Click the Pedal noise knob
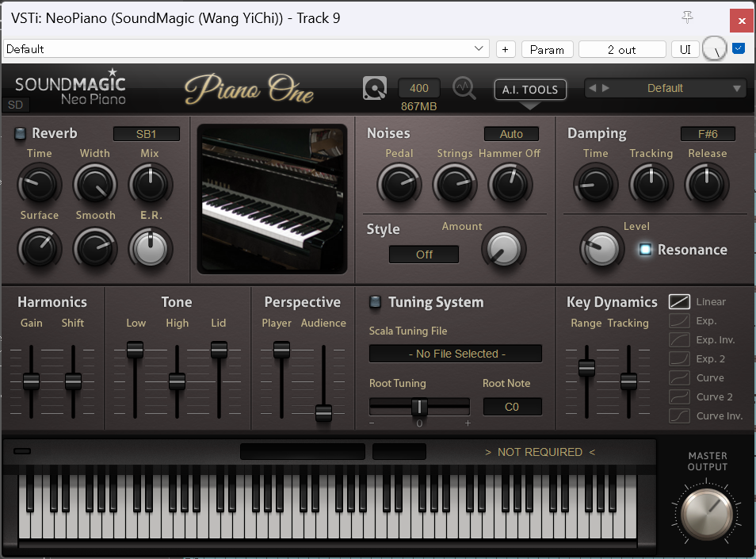Screen dimensions: 756x559 pyautogui.click(x=399, y=184)
